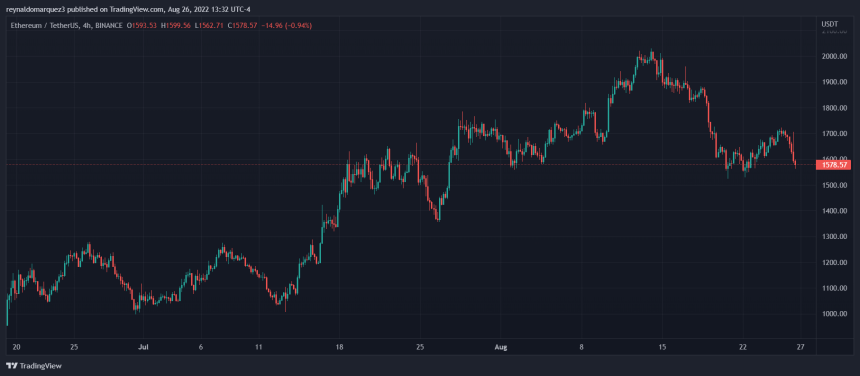This screenshot has width=860, height=376.
Task: Click the 15 date axis label
Action: click(662, 347)
